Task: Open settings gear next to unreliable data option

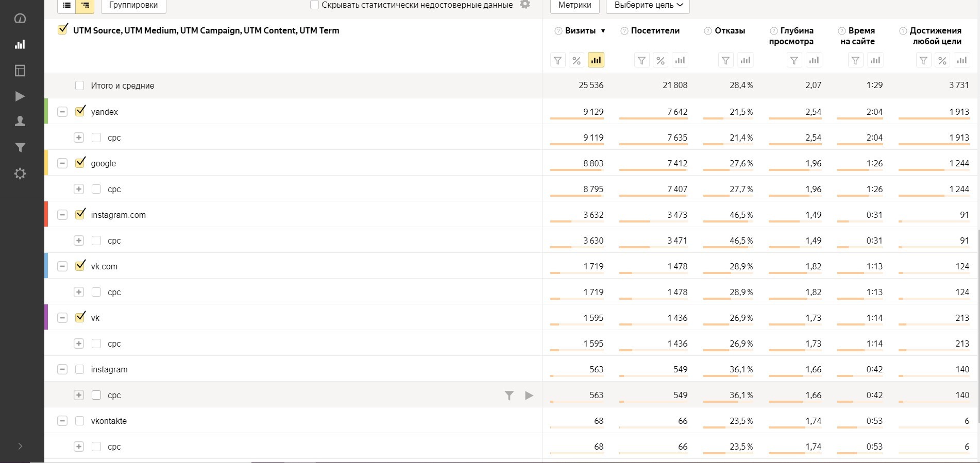Action: click(x=525, y=5)
